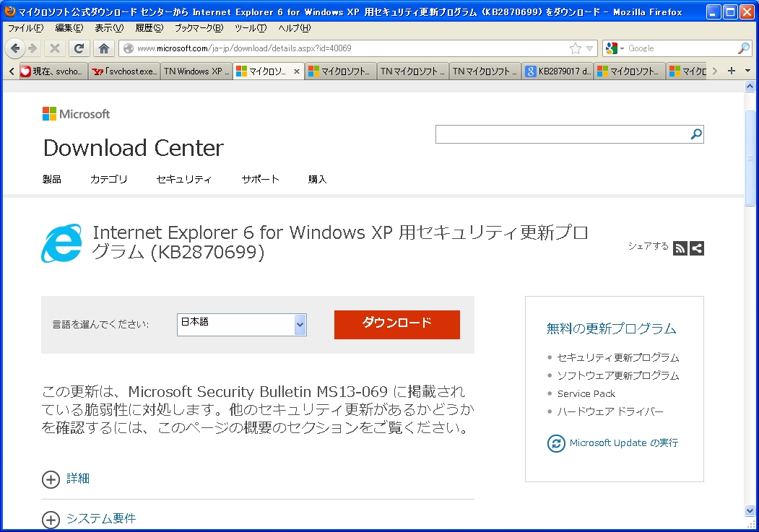Click the vertical page scrollbar thumb
This screenshot has width=759, height=532.
(750, 159)
